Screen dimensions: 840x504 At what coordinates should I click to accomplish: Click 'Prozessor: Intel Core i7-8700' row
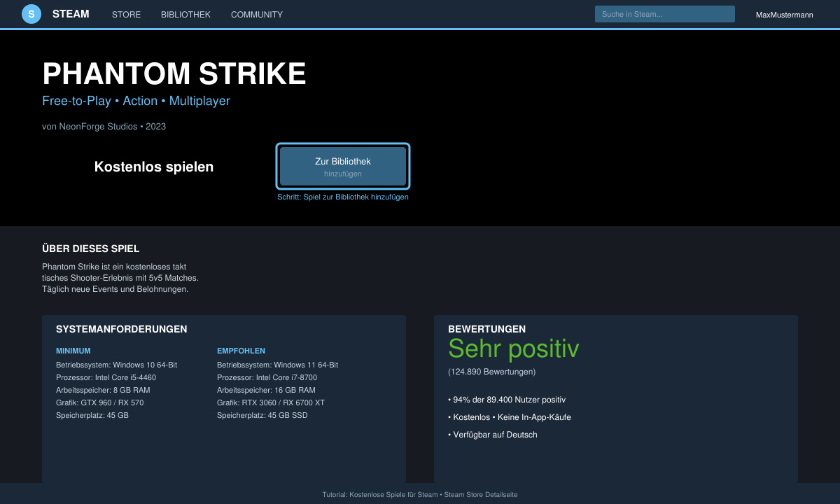[x=267, y=377]
